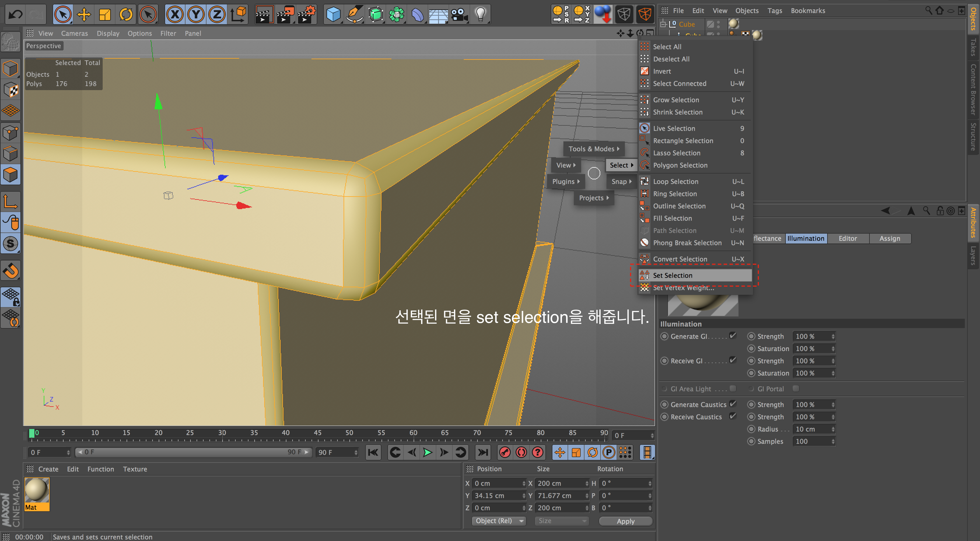Toggle Receive Caustics checkbox

733,416
